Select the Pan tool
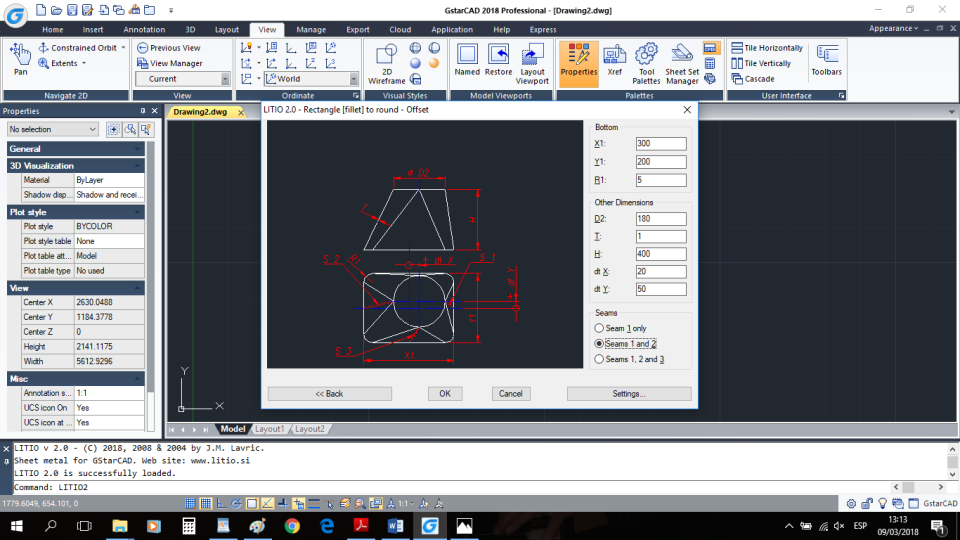Viewport: 960px width, 540px height. coord(20,59)
